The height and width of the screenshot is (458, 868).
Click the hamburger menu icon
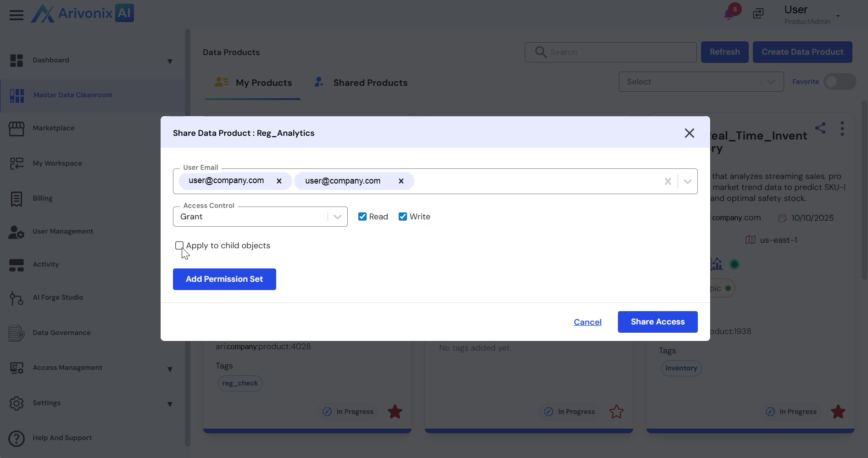[x=17, y=15]
